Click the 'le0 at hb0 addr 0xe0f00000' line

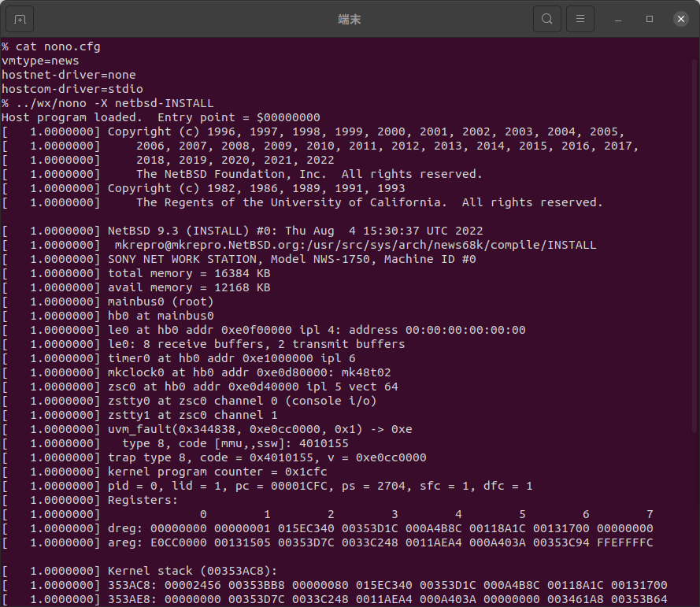[x=264, y=330]
